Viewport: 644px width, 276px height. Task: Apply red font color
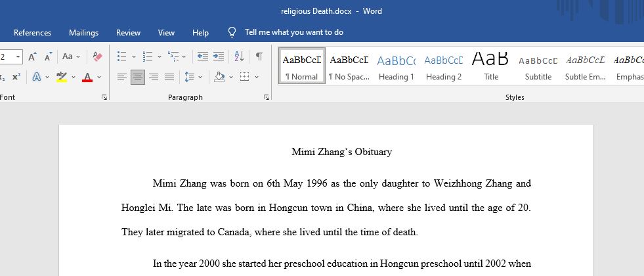(x=87, y=77)
